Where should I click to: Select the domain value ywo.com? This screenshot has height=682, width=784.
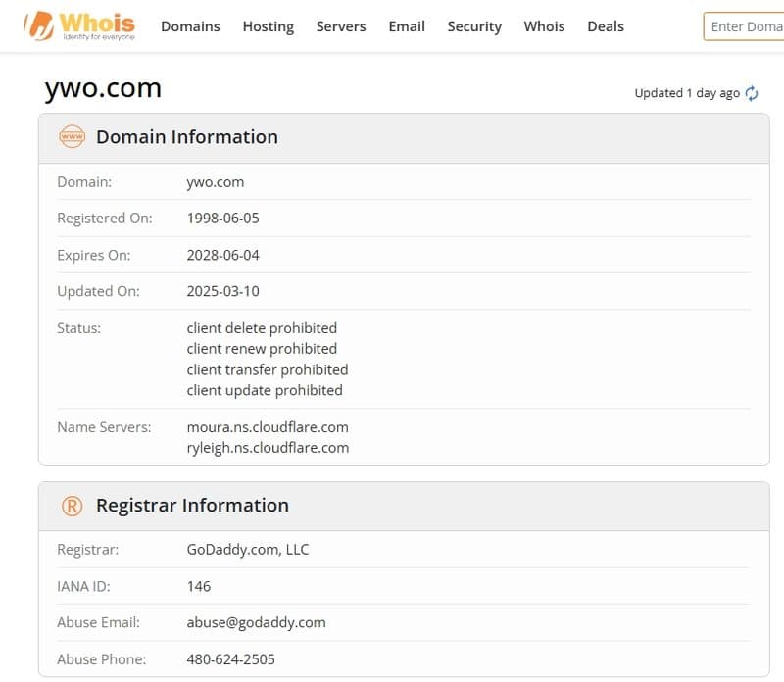[216, 182]
